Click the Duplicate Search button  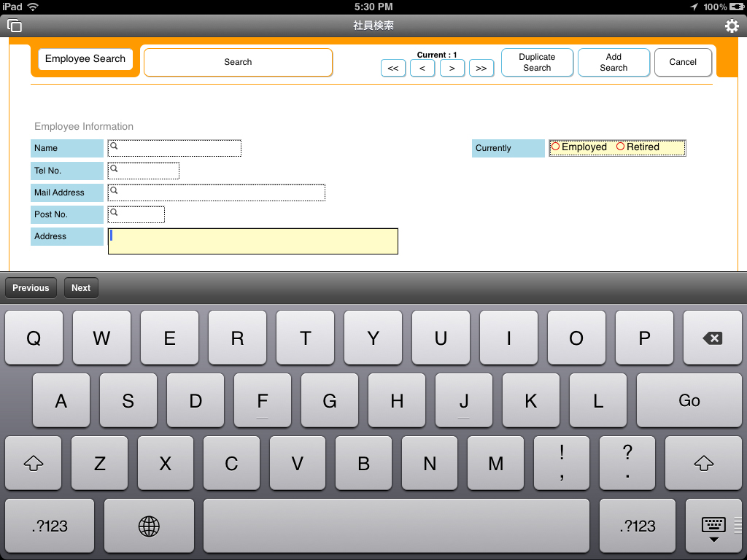537,63
